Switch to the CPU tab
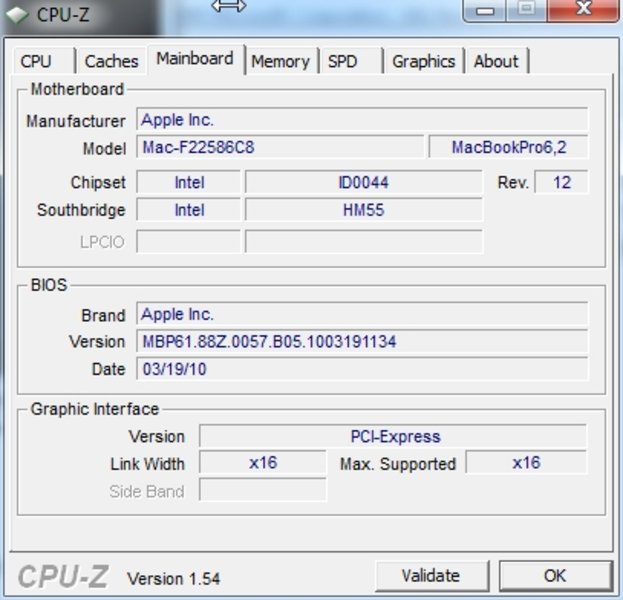Image resolution: width=623 pixels, height=600 pixels. click(x=44, y=61)
